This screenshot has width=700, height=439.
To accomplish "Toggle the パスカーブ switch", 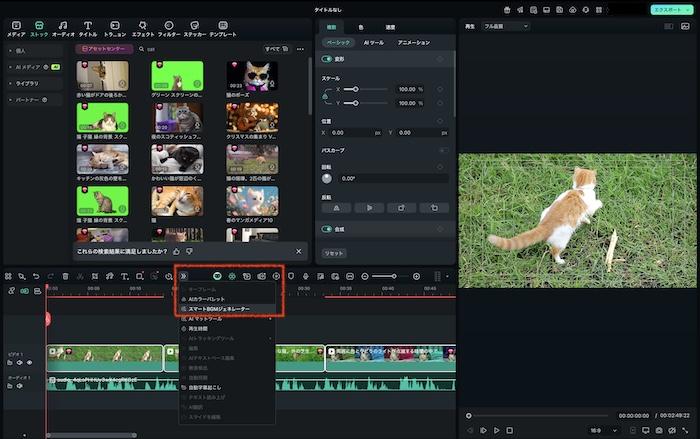I will (443, 150).
